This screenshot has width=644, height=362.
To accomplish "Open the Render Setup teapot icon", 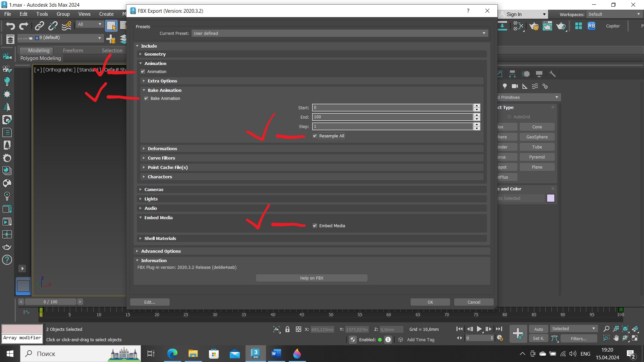I will tap(534, 26).
